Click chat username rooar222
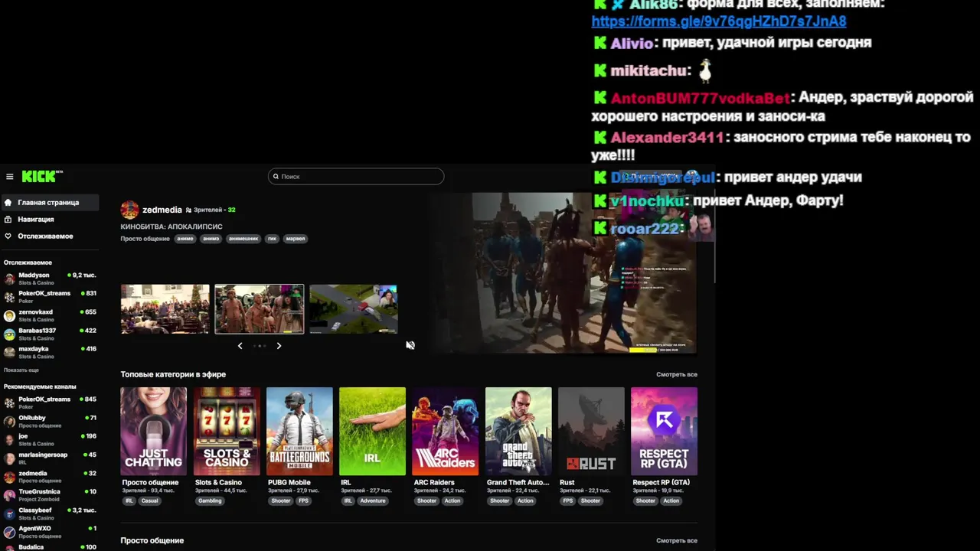Screen dimensions: 980x551 [645, 229]
